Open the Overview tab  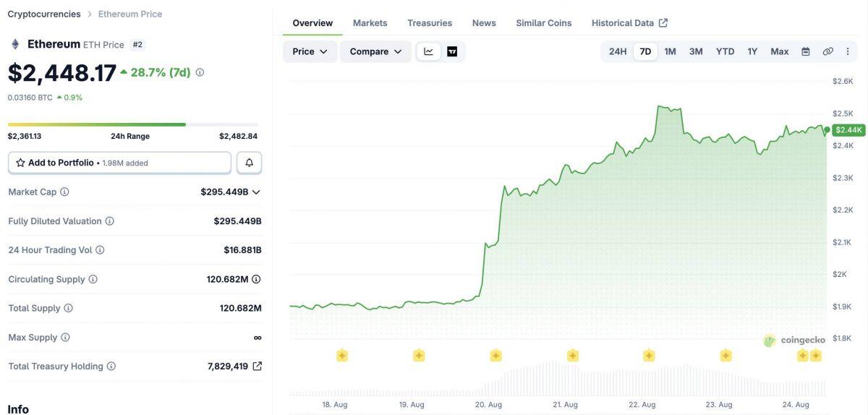point(312,23)
